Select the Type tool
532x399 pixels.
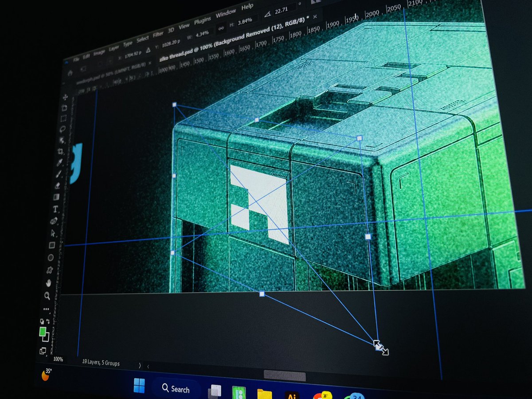(55, 208)
